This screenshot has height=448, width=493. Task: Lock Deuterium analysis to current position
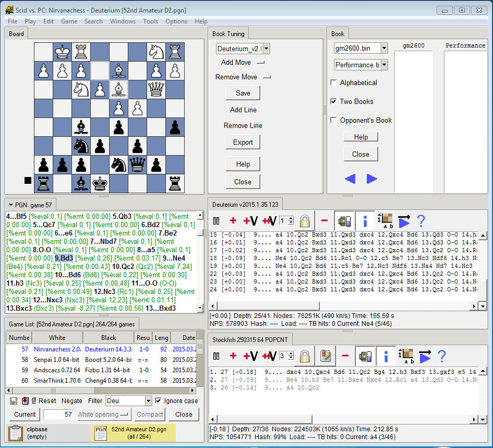305,221
